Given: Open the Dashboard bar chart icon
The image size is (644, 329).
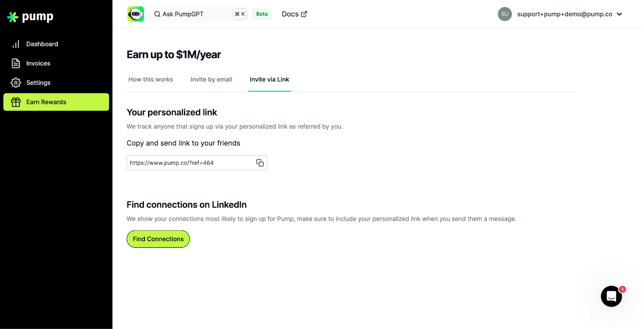Looking at the screenshot, I should pyautogui.click(x=16, y=44).
